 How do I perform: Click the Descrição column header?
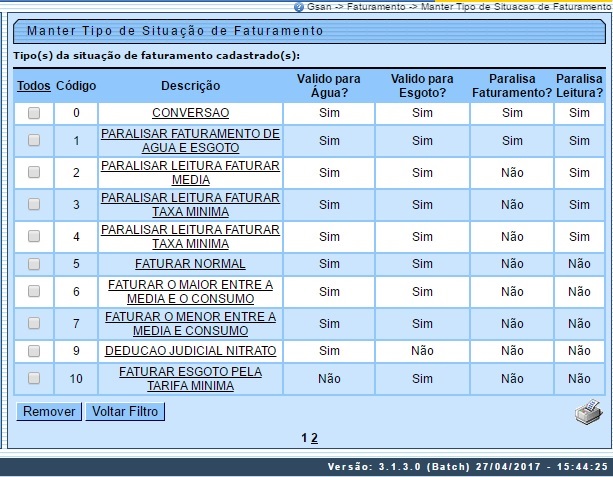(x=190, y=86)
